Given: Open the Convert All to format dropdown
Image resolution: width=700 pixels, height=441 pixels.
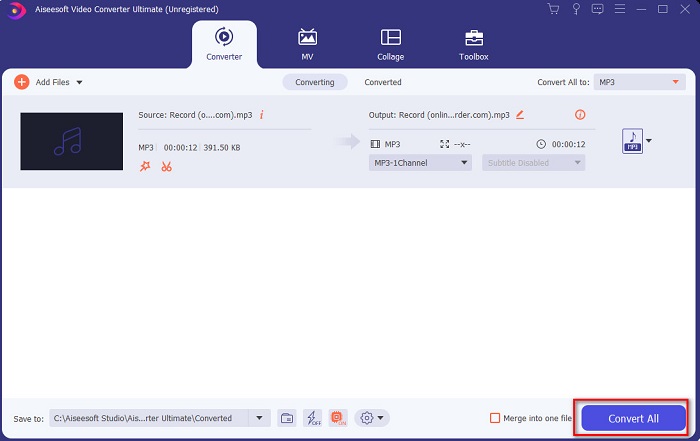Looking at the screenshot, I should click(x=639, y=82).
